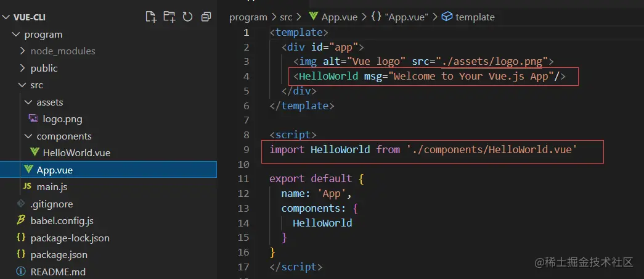
Task: Click HelloWorld entry on line 14
Action: pos(322,223)
